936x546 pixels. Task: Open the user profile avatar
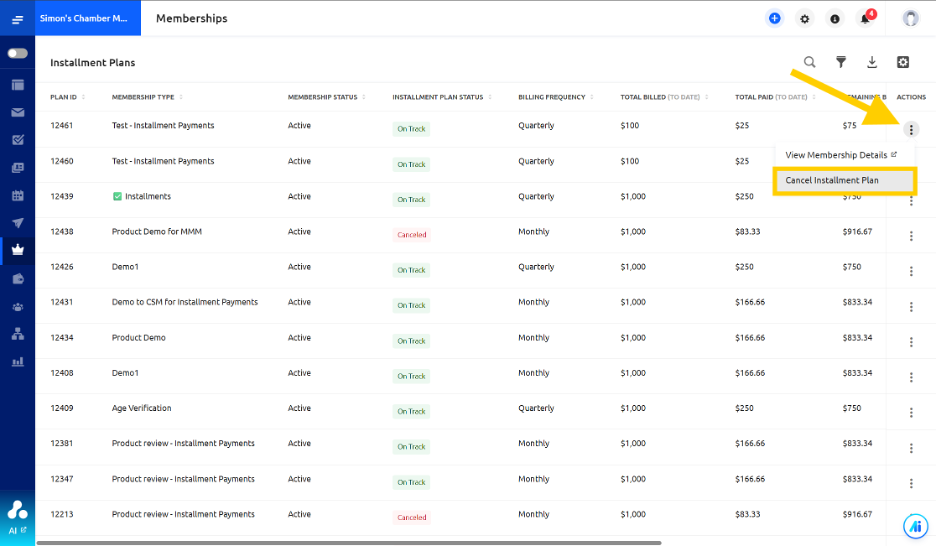[x=910, y=18]
